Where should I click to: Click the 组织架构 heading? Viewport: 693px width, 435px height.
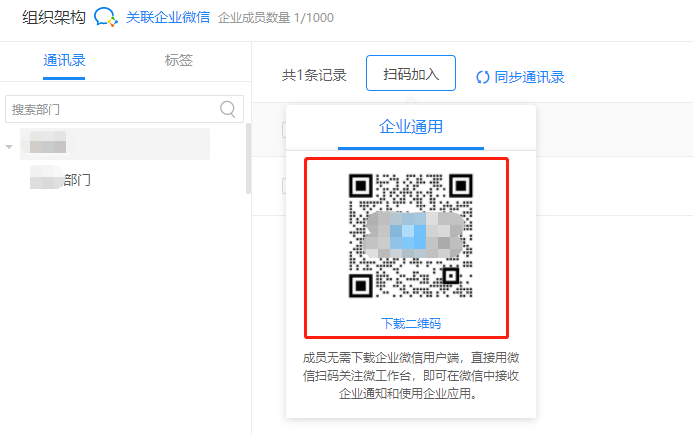[x=53, y=17]
